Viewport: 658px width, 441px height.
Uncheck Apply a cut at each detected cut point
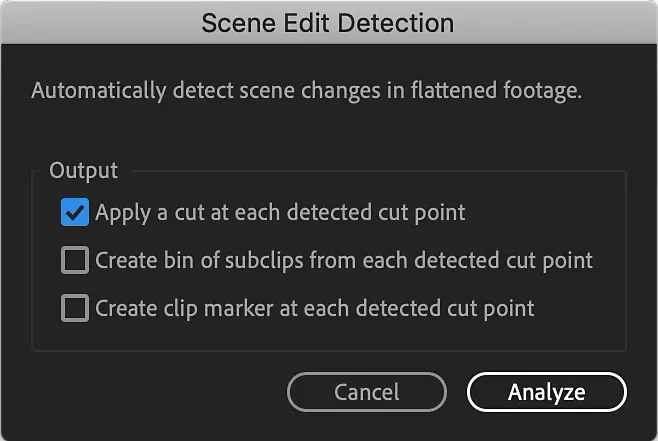(75, 213)
